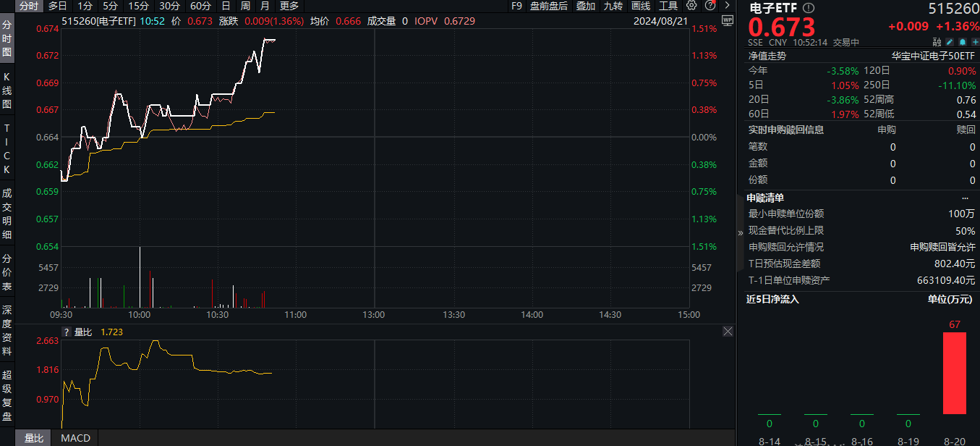Image resolution: width=980 pixels, height=446 pixels.
Task: Toggle 盘前盘后 display
Action: coord(548,6)
